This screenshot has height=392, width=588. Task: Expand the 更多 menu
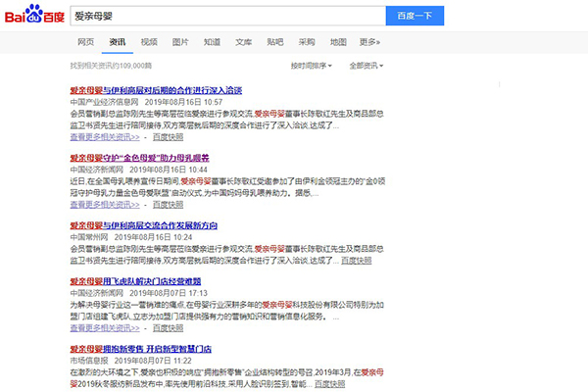[369, 42]
